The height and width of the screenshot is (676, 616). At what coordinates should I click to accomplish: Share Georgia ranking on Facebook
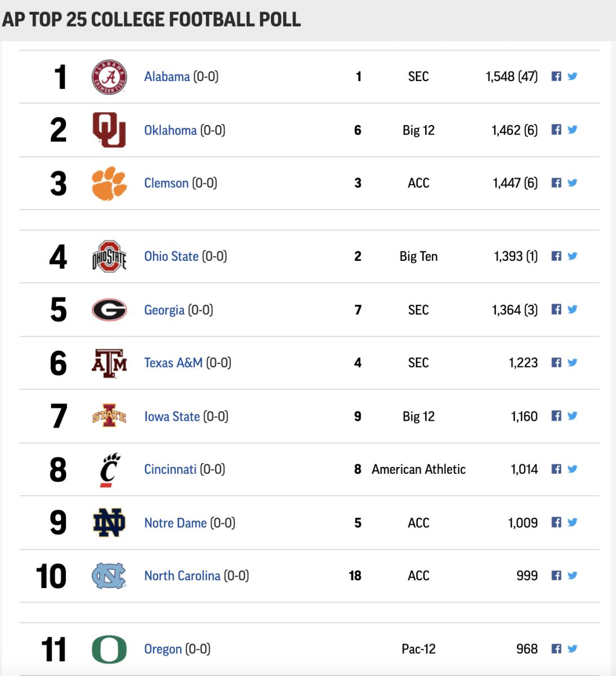556,309
